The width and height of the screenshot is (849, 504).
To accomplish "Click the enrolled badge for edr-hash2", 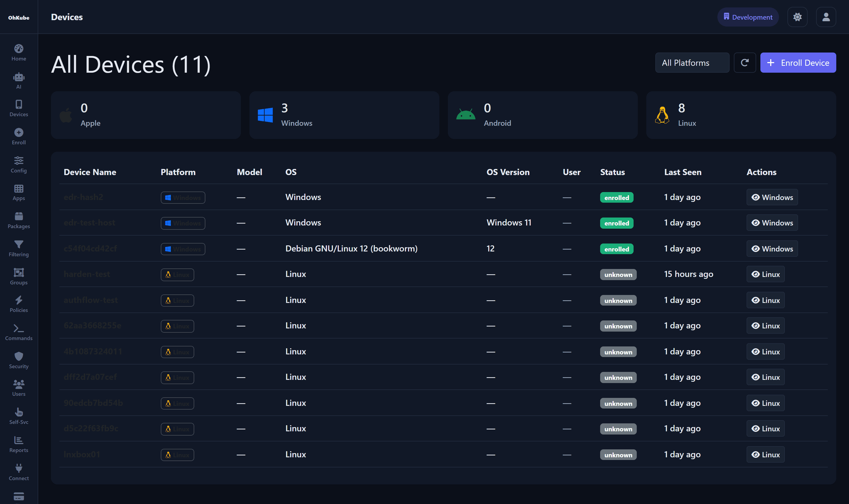I will tap(616, 198).
